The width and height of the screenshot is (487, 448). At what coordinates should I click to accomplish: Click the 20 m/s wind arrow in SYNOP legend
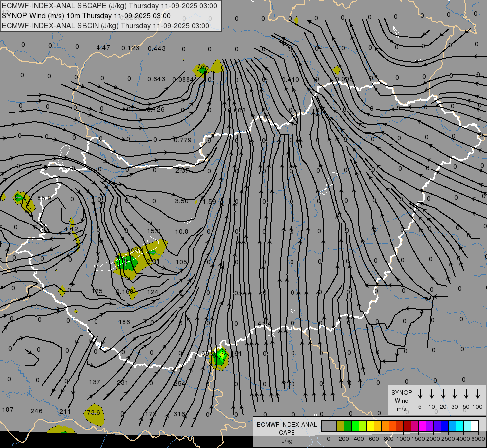(x=443, y=394)
